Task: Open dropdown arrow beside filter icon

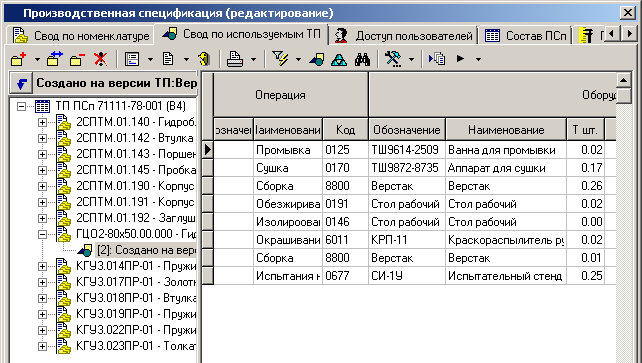Action: pyautogui.click(x=298, y=60)
